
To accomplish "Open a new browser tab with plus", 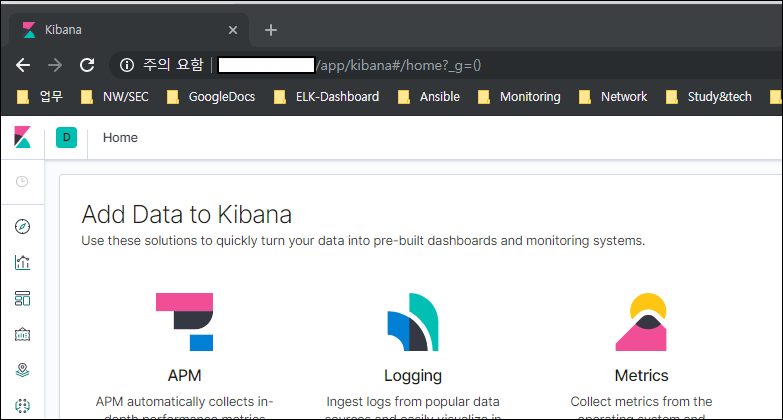I will tap(271, 30).
